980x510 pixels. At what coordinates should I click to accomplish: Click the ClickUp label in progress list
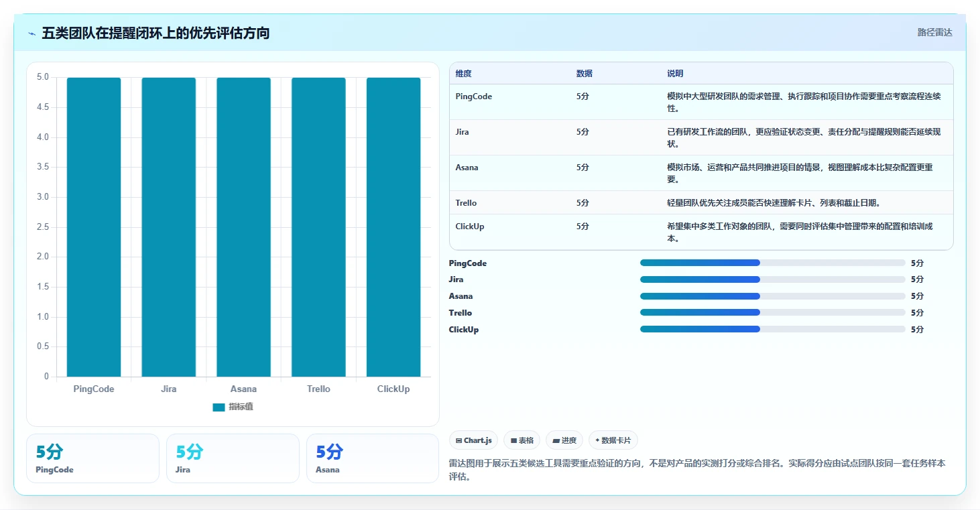[464, 330]
